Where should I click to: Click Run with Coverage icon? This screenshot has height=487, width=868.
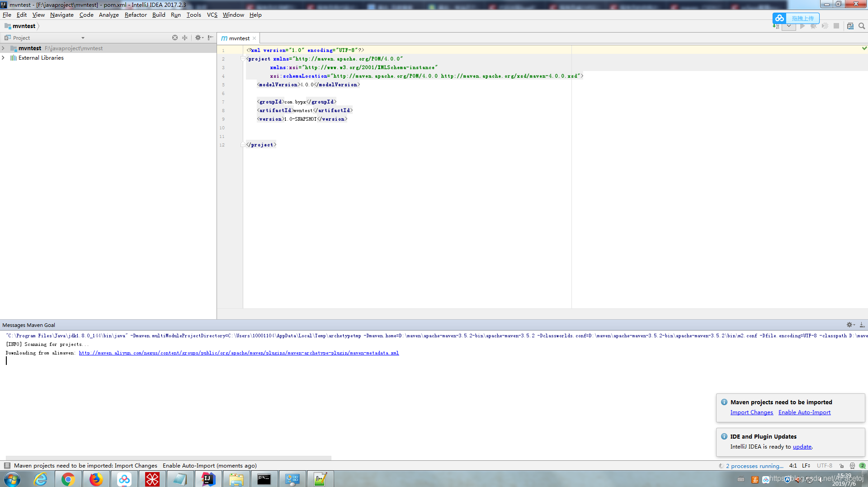pyautogui.click(x=825, y=26)
